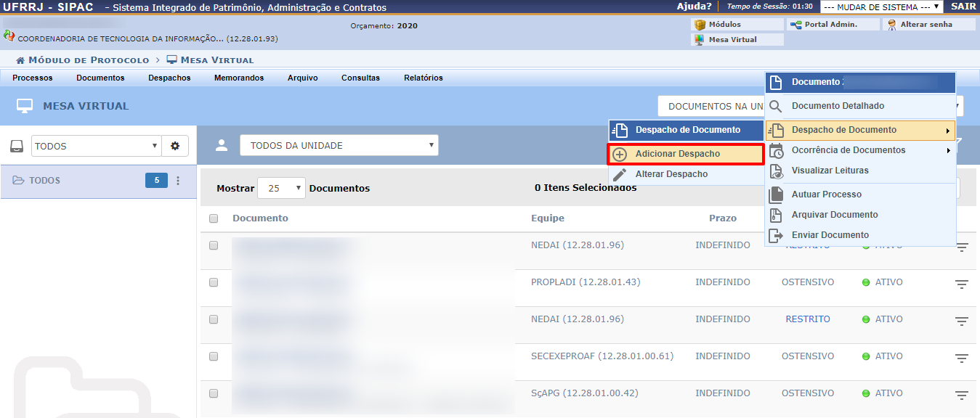Image resolution: width=980 pixels, height=418 pixels.
Task: Check the checkbox for the PROPLADI document row
Action: [214, 282]
